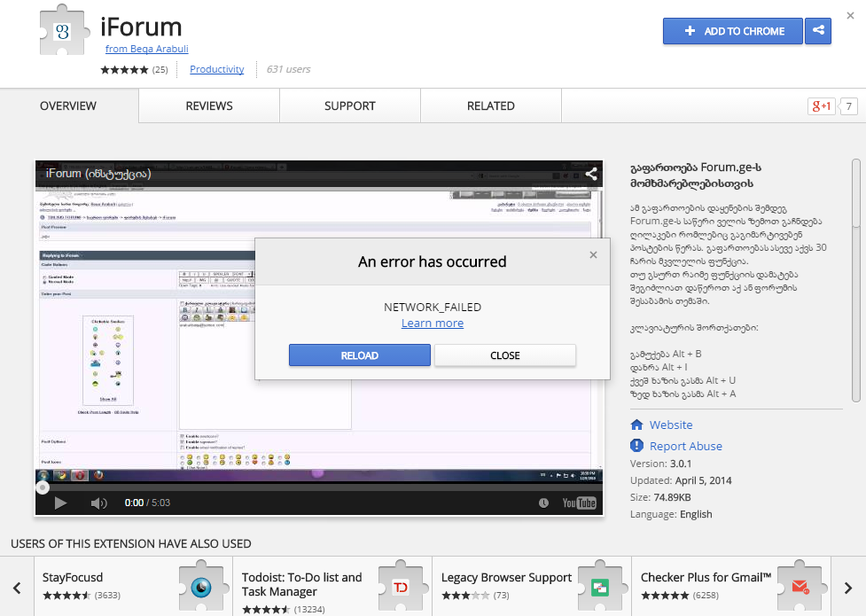This screenshot has height=616, width=866.
Task: Show next related extensions with right arrow
Action: (848, 588)
